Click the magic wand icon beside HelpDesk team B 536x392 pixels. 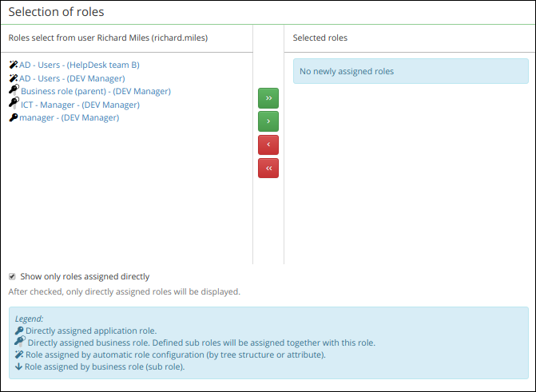click(14, 65)
